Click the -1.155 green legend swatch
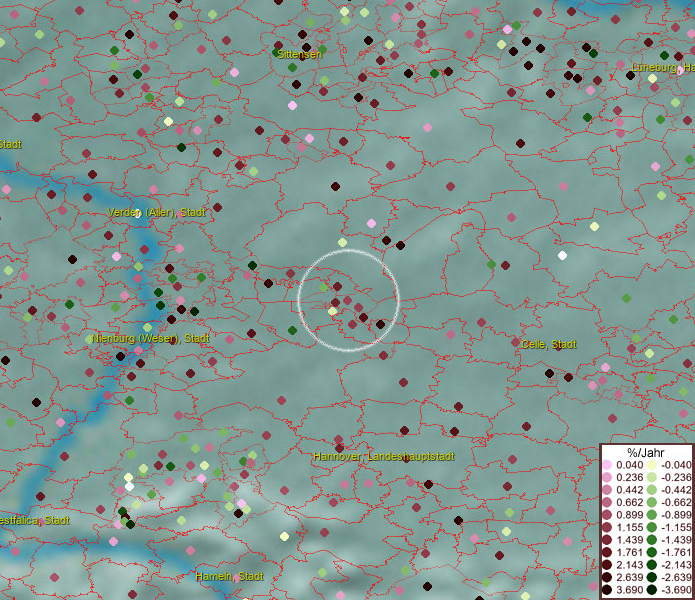This screenshot has width=695, height=600. pos(652,527)
